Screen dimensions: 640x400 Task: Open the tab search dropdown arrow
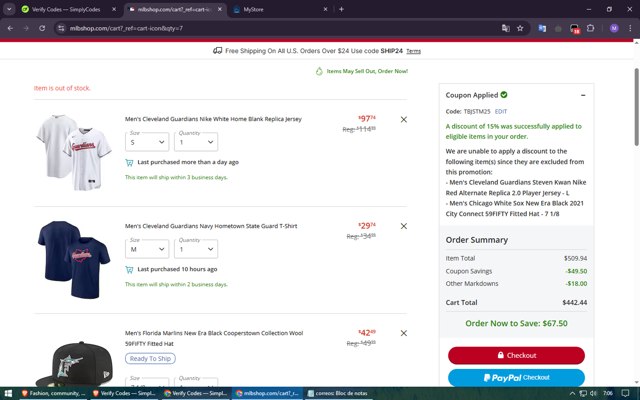(9, 9)
